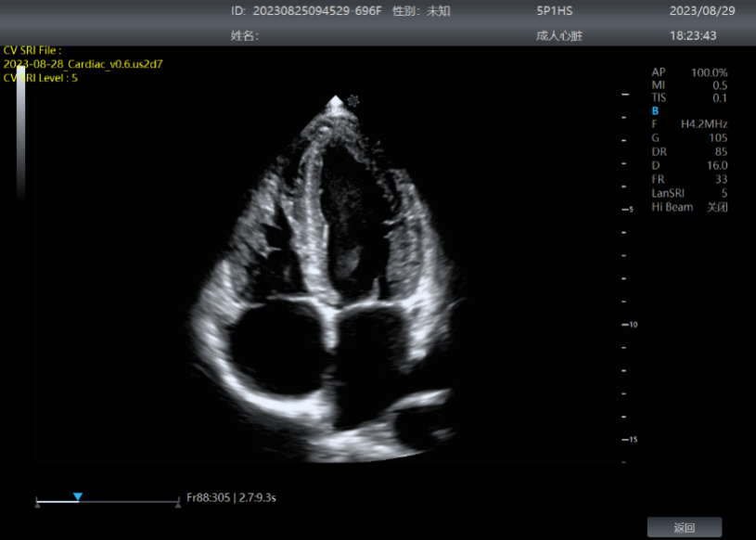This screenshot has height=540, width=756.
Task: Click the date 2023/08/29
Action: pos(702,10)
